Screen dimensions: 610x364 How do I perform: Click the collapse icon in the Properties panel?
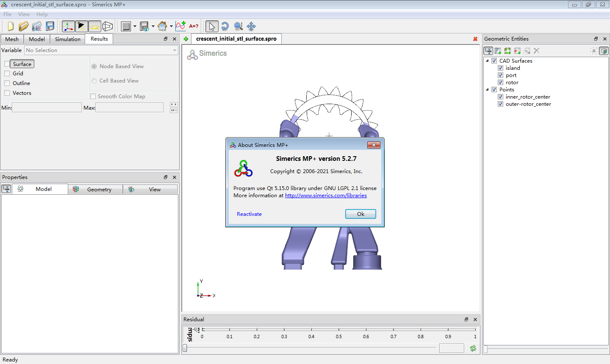[x=6, y=189]
